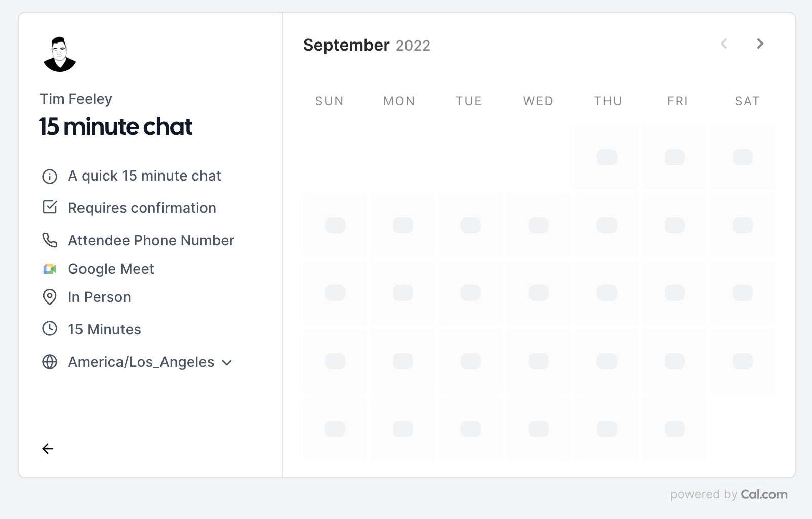The width and height of the screenshot is (812, 519).
Task: Select first Saturday cell in September calendar
Action: (x=743, y=157)
